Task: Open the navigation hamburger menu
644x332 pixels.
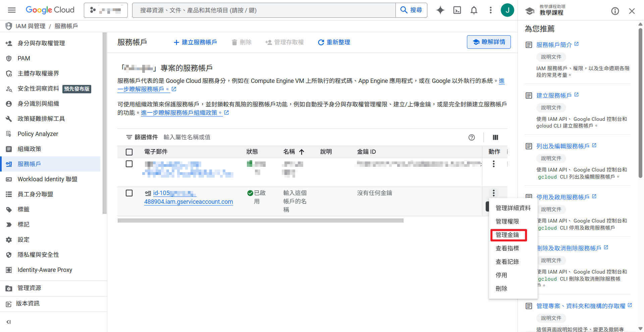Action: [12, 10]
